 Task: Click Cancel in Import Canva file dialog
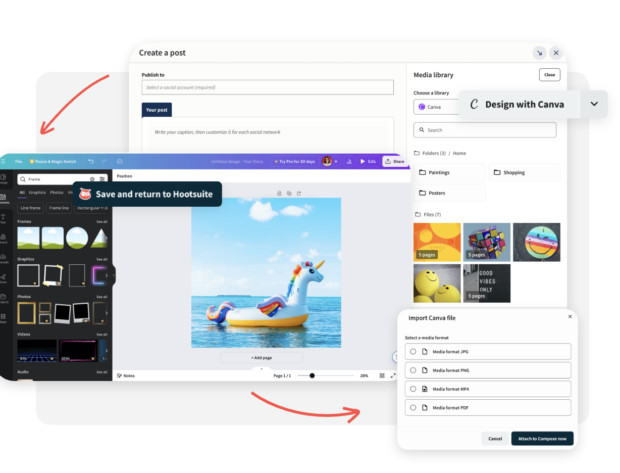(x=495, y=438)
